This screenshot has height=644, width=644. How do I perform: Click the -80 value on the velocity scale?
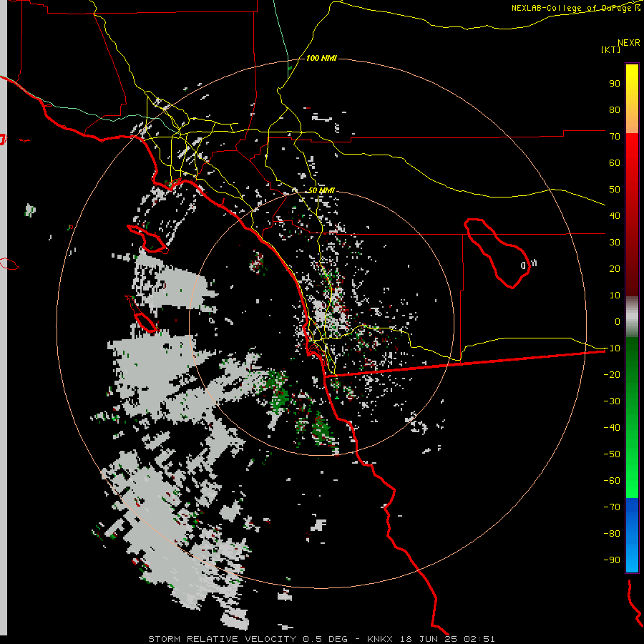(612, 534)
